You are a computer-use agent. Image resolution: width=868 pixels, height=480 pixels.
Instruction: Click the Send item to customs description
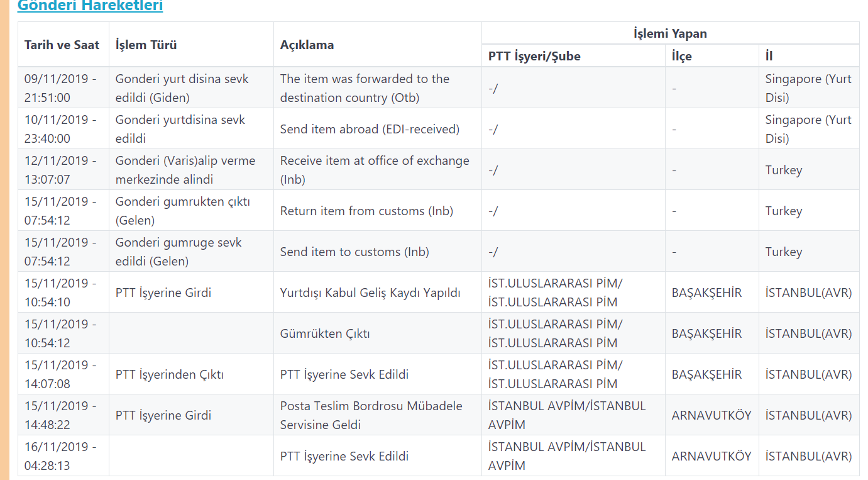[354, 252]
